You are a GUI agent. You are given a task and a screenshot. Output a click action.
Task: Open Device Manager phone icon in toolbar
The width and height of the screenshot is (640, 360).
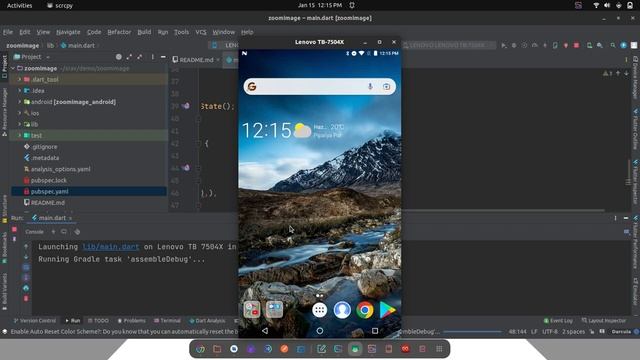589,45
